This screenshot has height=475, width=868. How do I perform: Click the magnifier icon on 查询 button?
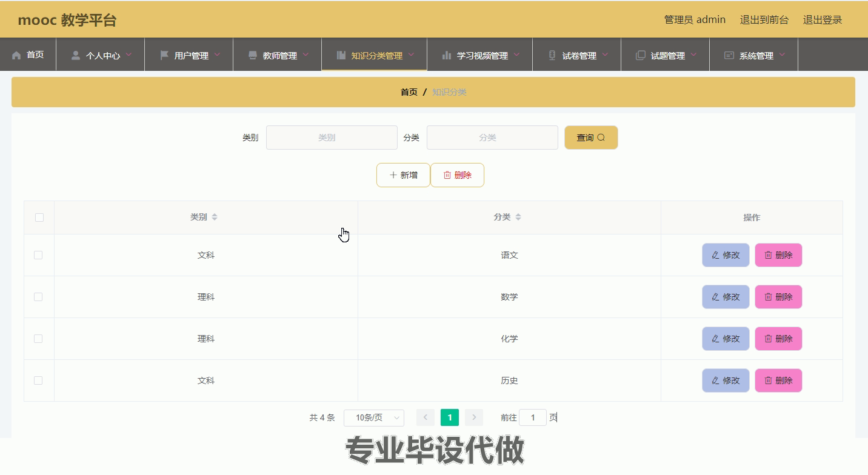pos(601,138)
